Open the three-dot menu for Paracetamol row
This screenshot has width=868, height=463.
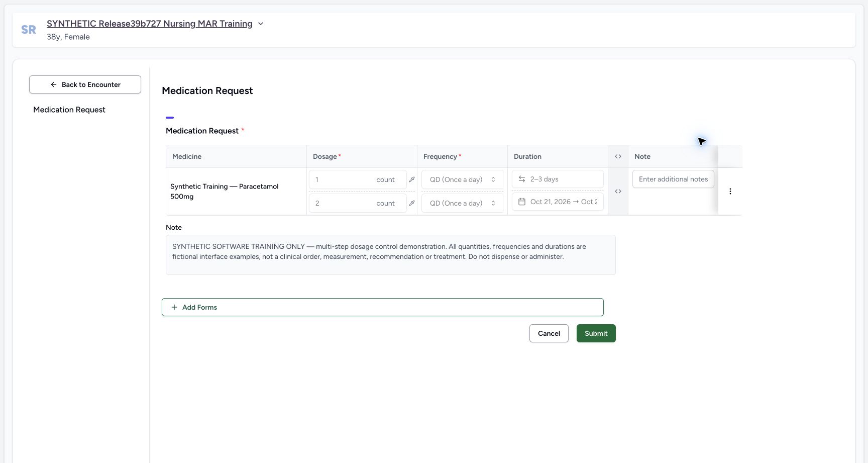pyautogui.click(x=730, y=191)
